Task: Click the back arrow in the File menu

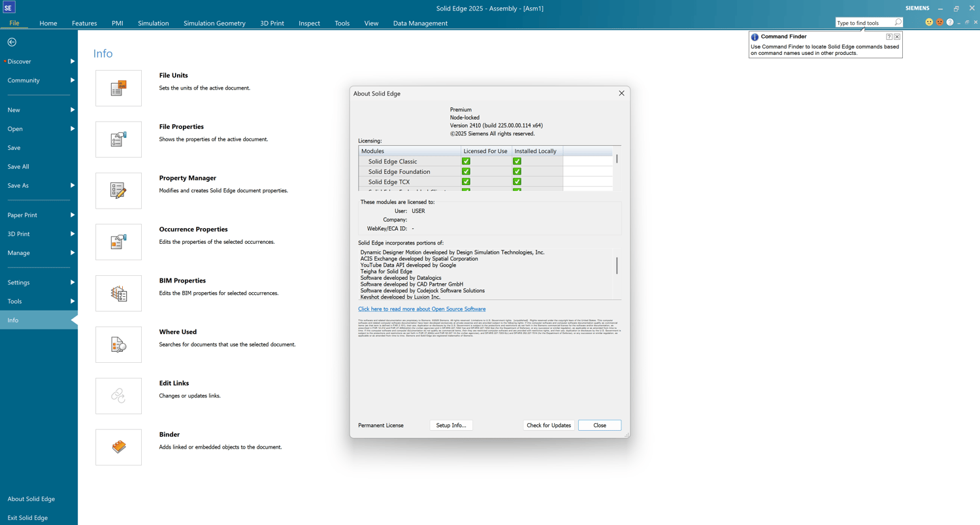Action: coord(12,42)
